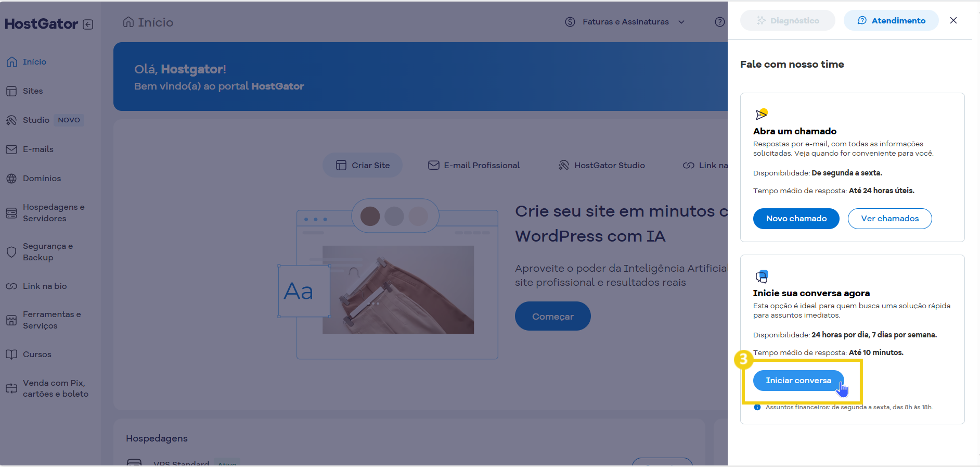This screenshot has height=467, width=980.
Task: Select the E-mail Profissional tab
Action: [474, 165]
